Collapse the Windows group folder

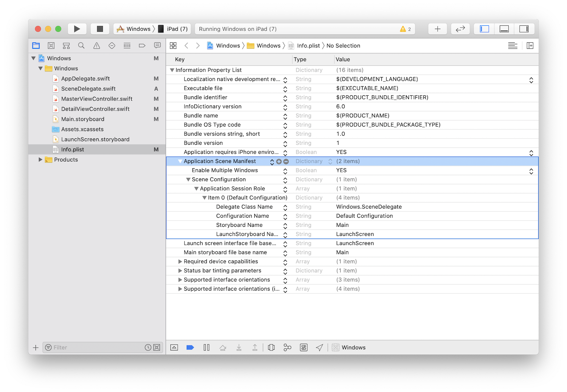(40, 68)
